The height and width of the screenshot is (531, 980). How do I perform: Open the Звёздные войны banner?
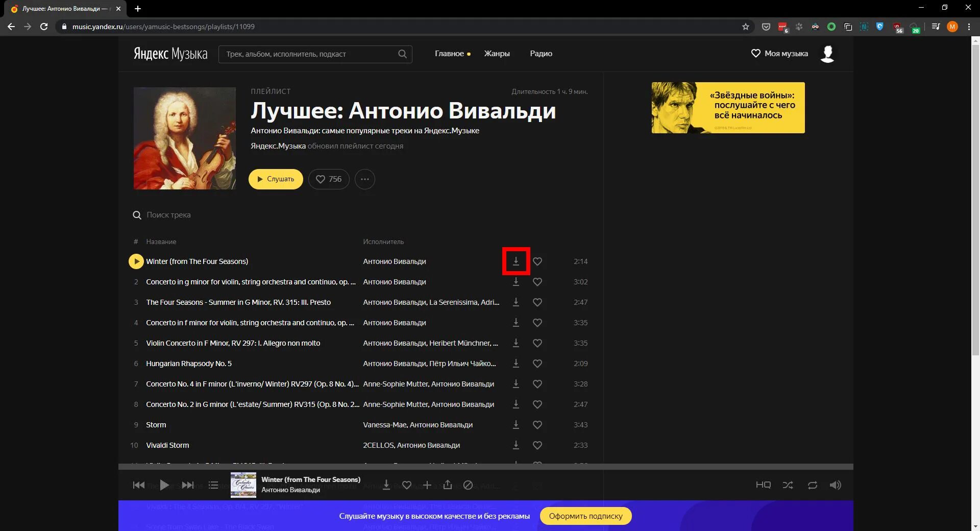click(728, 108)
